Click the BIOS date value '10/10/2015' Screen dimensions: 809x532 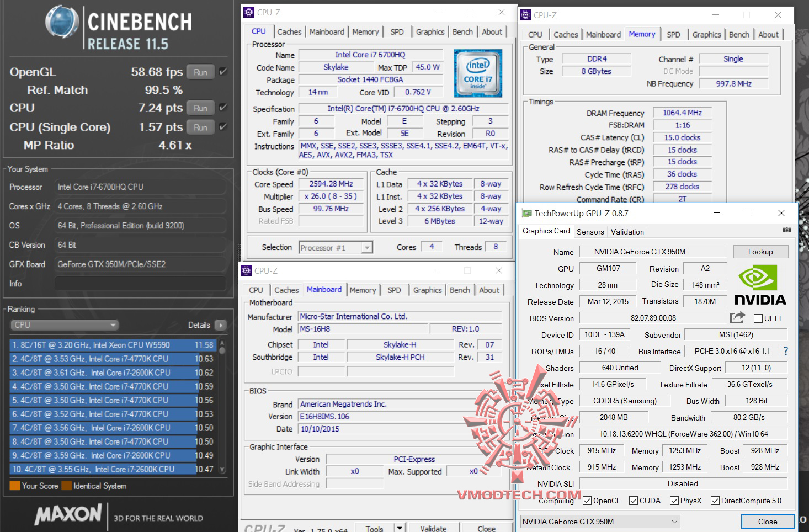point(400,429)
